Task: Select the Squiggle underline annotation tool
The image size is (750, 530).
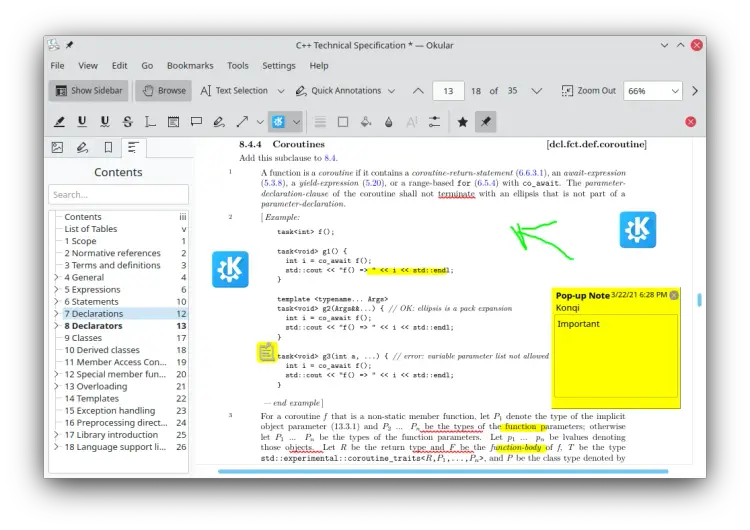Action: [105, 122]
